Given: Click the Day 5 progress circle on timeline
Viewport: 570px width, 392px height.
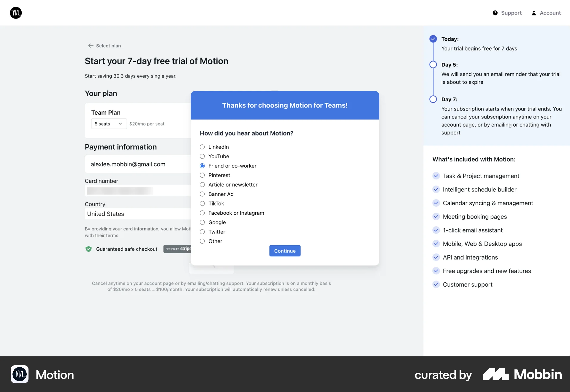Looking at the screenshot, I should pos(433,64).
